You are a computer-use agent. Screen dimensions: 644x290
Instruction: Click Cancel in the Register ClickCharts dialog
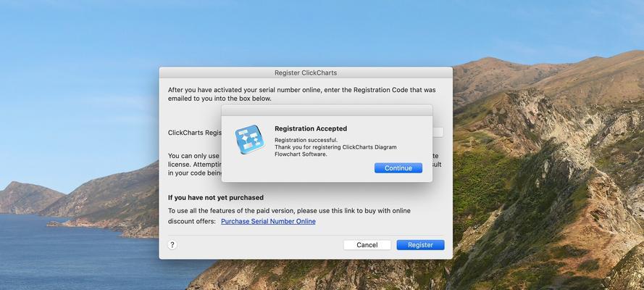tap(367, 245)
